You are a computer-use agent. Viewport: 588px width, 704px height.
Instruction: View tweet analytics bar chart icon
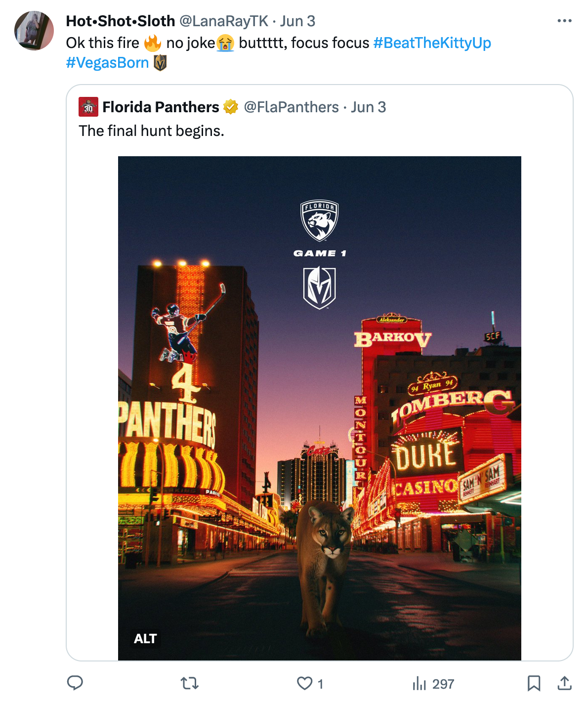419,683
